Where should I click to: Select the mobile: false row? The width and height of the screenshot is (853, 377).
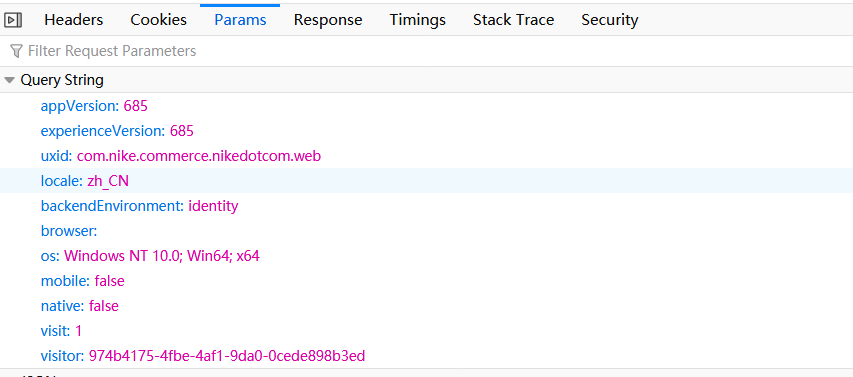(x=426, y=281)
